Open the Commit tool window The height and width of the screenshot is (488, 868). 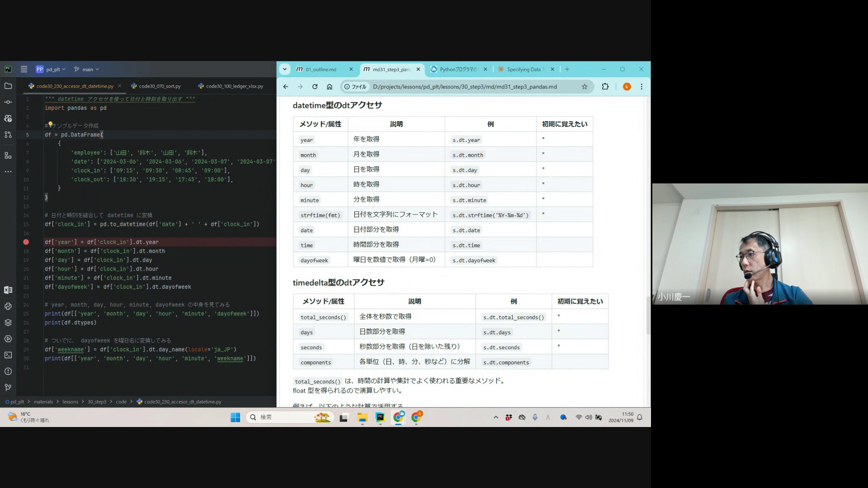click(x=8, y=102)
